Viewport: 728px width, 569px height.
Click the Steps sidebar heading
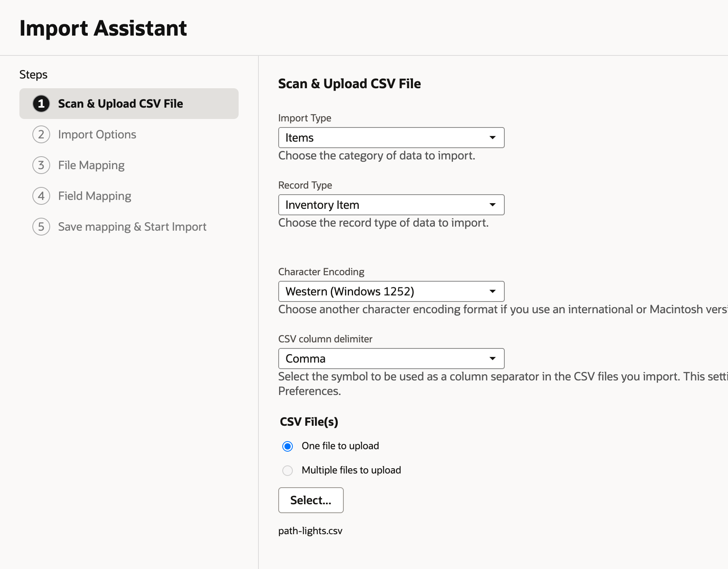click(x=34, y=74)
